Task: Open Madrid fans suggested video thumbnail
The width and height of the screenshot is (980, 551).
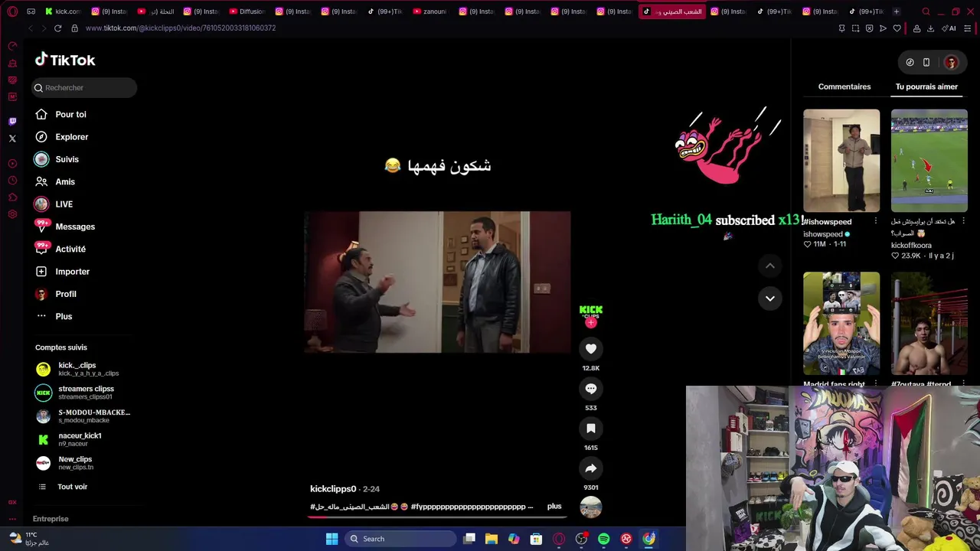Action: [x=841, y=323]
